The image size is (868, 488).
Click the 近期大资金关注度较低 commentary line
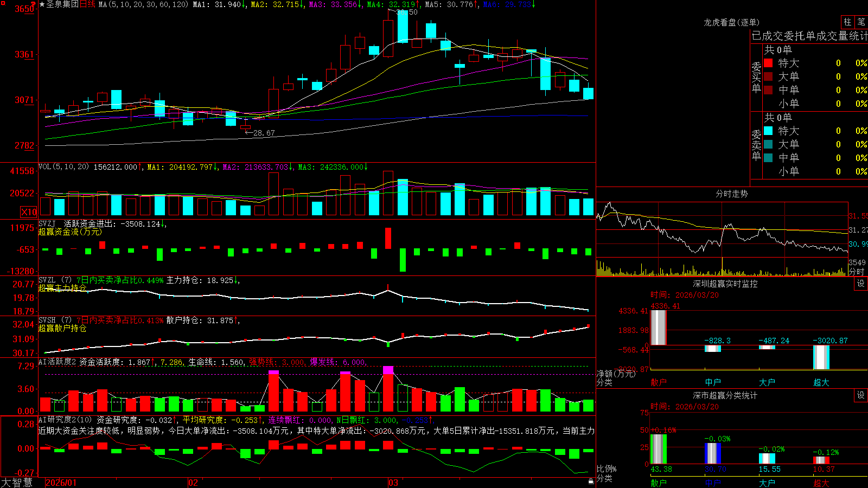click(316, 431)
